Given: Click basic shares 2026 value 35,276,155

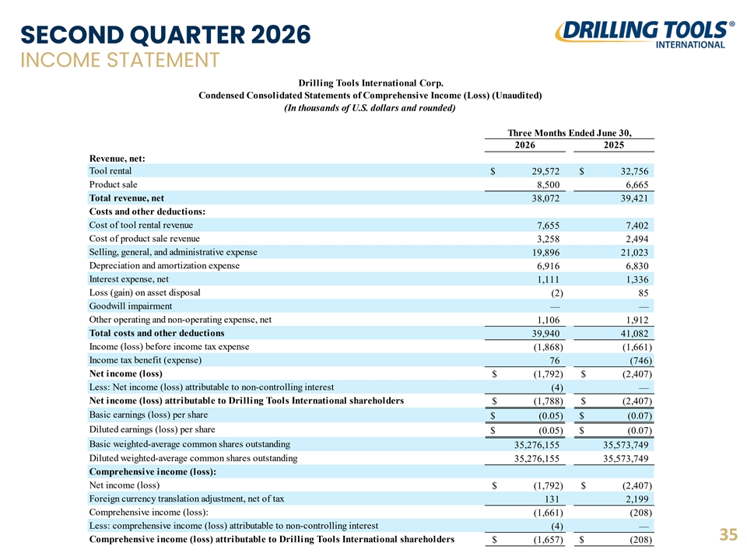Looking at the screenshot, I should click(536, 445).
